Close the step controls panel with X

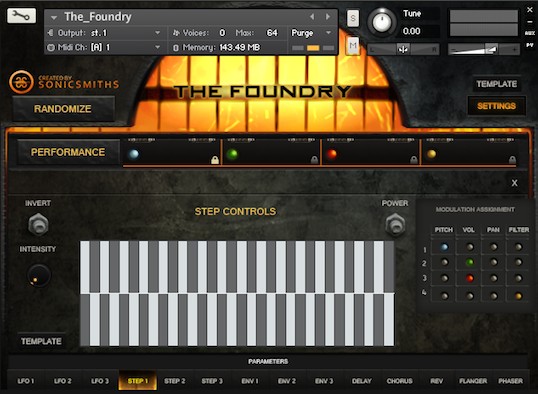tap(514, 183)
